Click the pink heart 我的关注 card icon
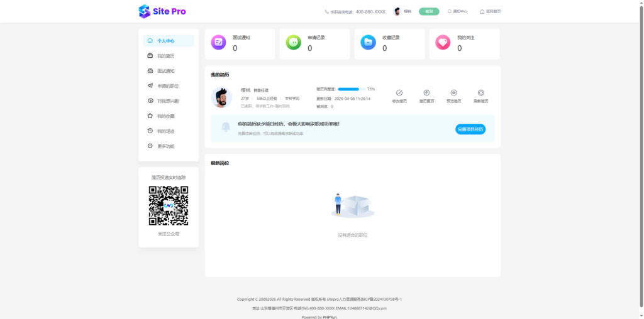Image resolution: width=644 pixels, height=319 pixels. (x=443, y=42)
